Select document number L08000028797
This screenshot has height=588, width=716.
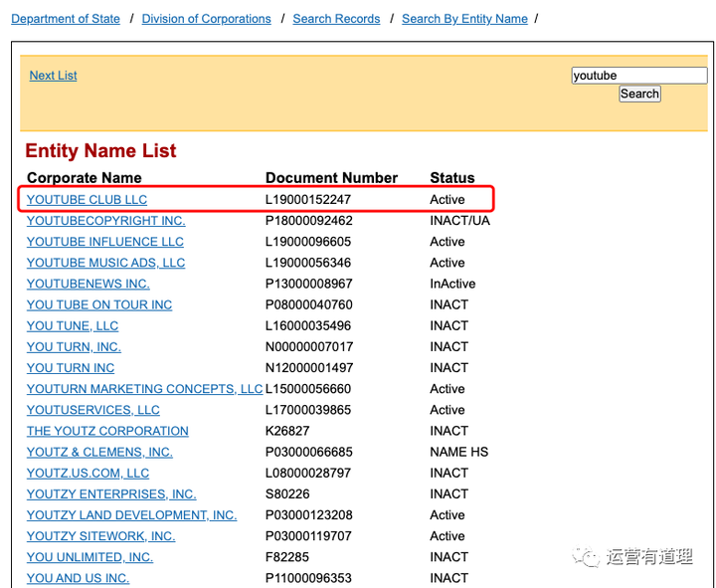tap(308, 473)
